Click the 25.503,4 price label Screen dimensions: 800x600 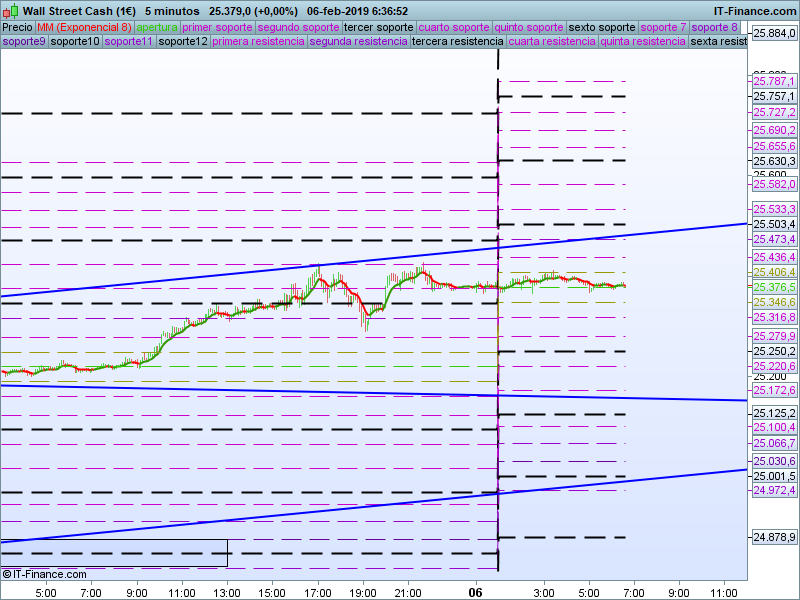pos(774,224)
